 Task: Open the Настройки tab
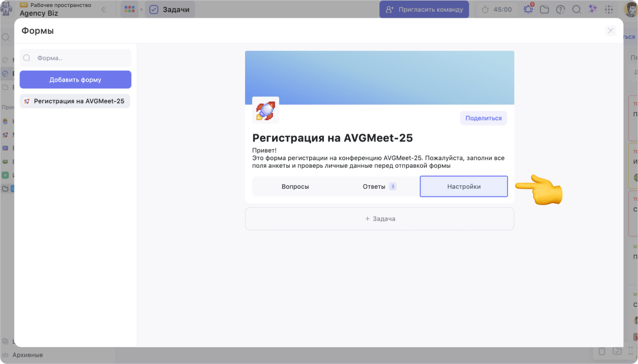click(464, 187)
